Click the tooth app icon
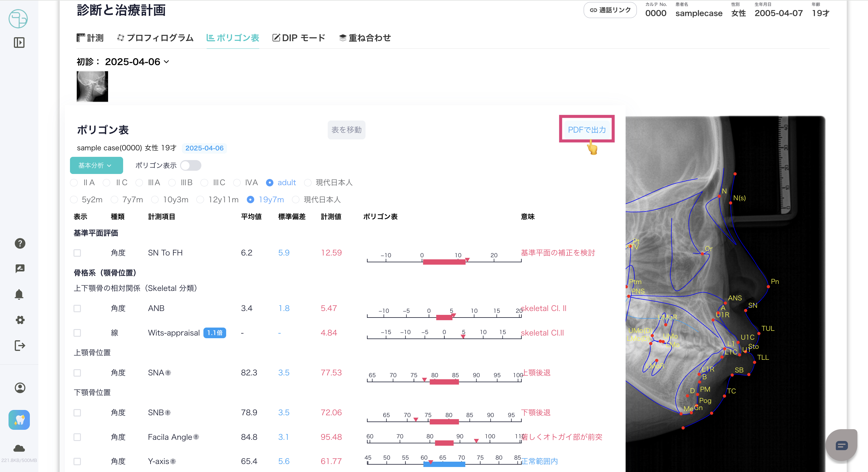The height and width of the screenshot is (472, 868). pos(19,420)
